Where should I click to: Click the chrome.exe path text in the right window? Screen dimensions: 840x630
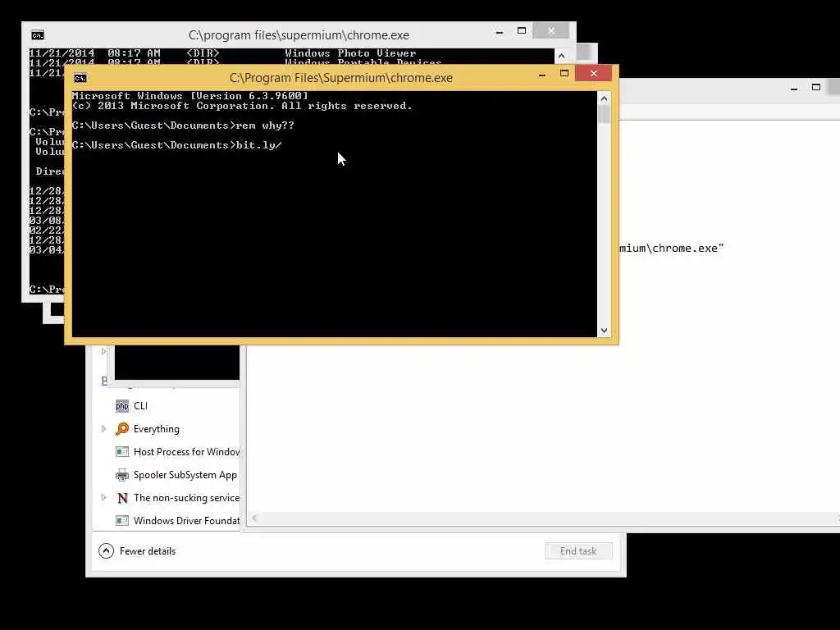click(x=671, y=248)
